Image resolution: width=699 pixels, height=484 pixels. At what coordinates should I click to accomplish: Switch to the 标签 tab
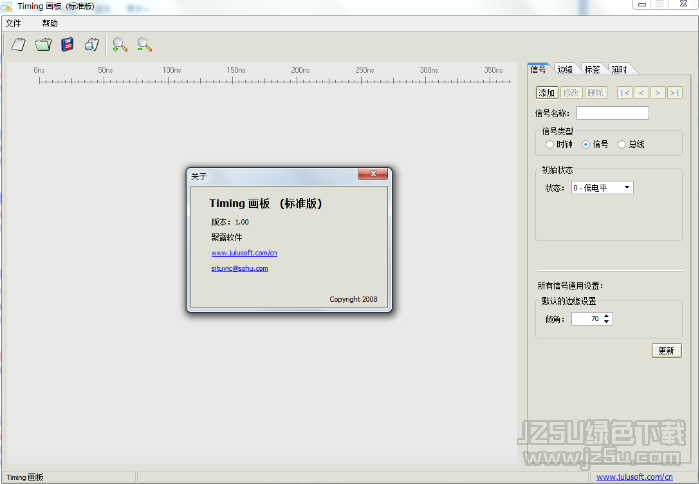click(x=592, y=70)
